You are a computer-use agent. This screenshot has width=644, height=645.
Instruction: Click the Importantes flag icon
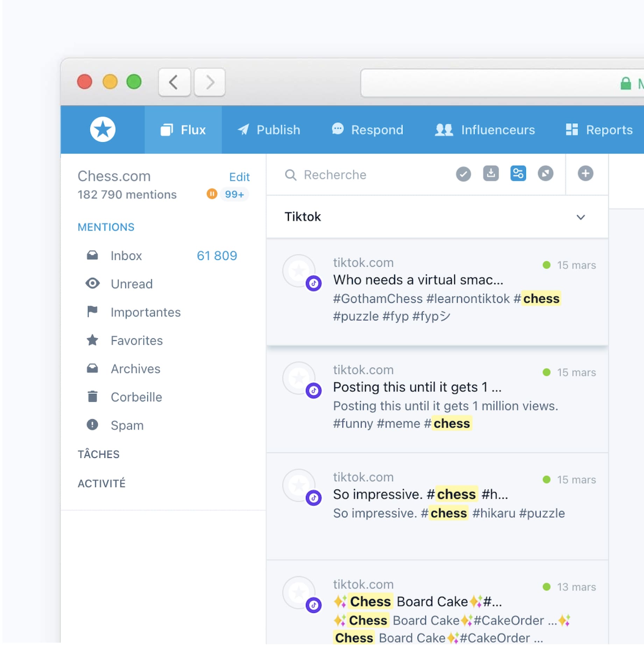(x=92, y=311)
